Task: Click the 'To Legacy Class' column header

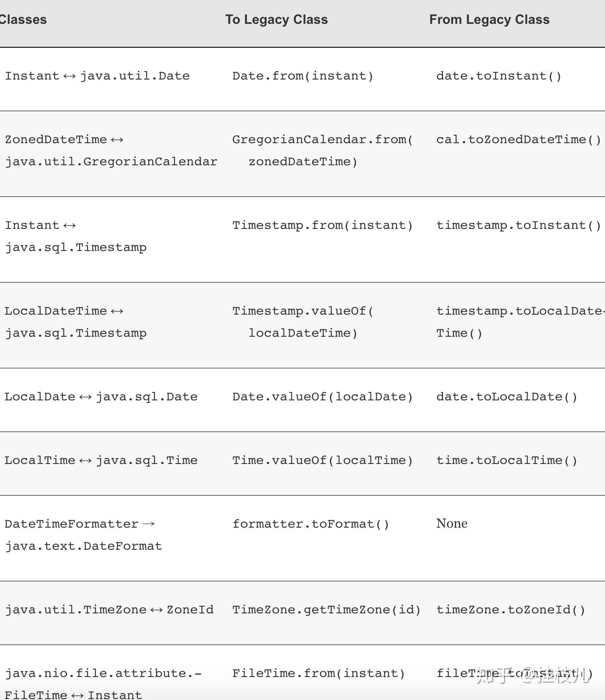Action: (276, 19)
